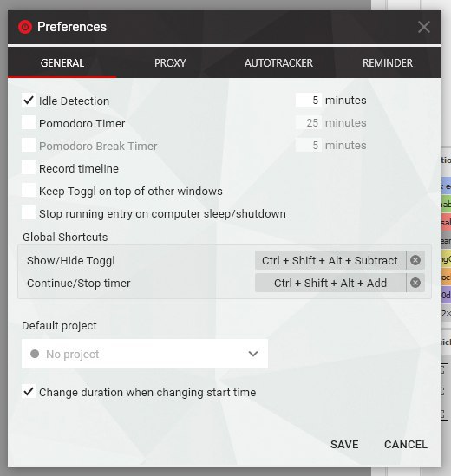Screen dimensions: 451x476
Task: Click the Continue/Stop timer label
Action: [x=79, y=284]
